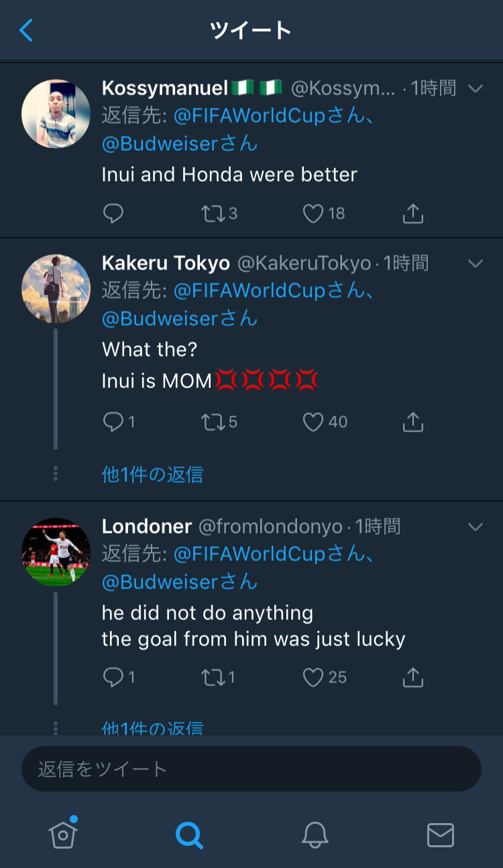Open Londoner's profile picture
Viewport: 503px width, 868px height.
(x=56, y=552)
